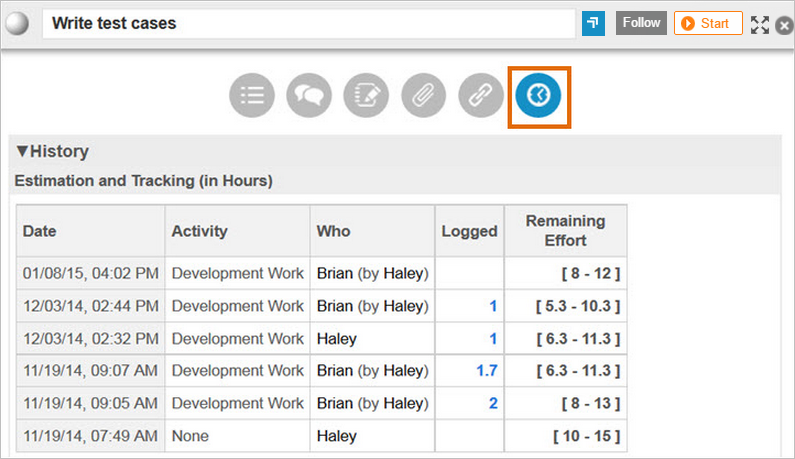Open the notes edit icon
795x459 pixels.
tap(366, 96)
